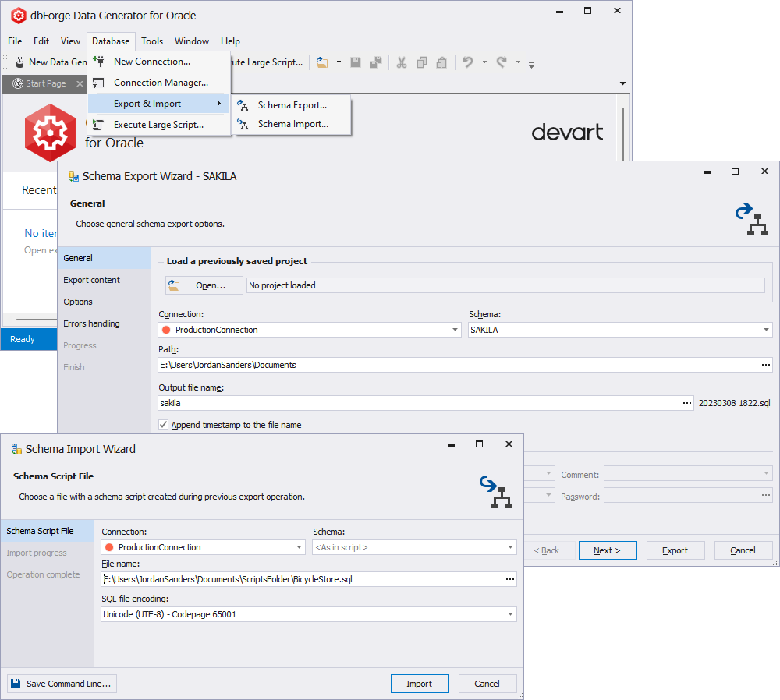780x700 pixels.
Task: Click the Next button in Export Wizard
Action: tap(608, 550)
